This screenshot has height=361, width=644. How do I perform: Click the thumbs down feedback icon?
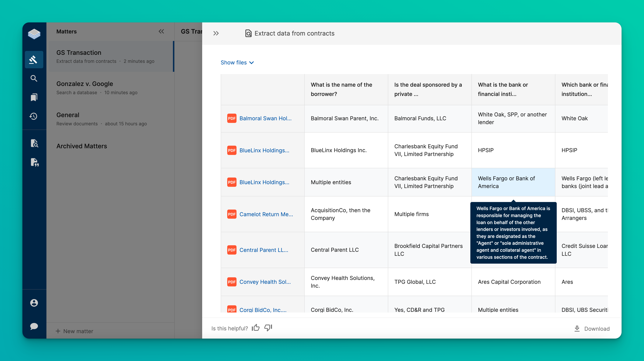(268, 328)
